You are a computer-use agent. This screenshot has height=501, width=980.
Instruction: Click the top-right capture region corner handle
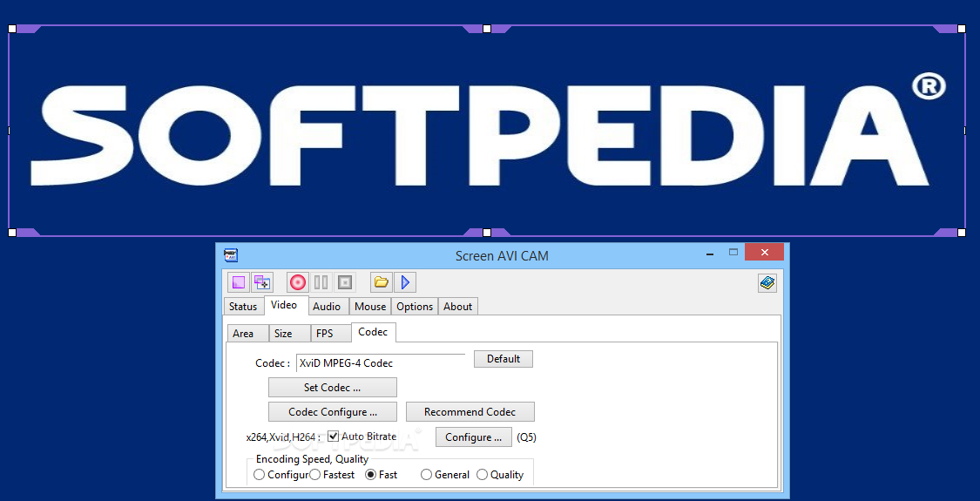point(962,29)
